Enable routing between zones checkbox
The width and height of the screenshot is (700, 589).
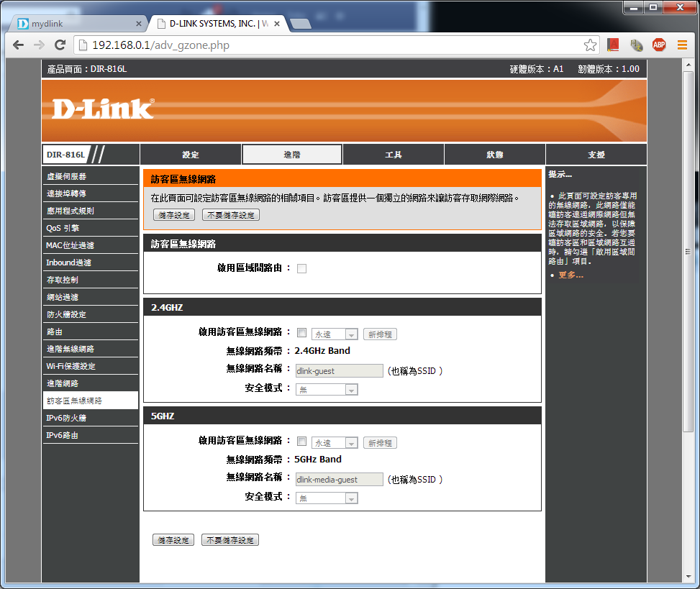pyautogui.click(x=301, y=268)
